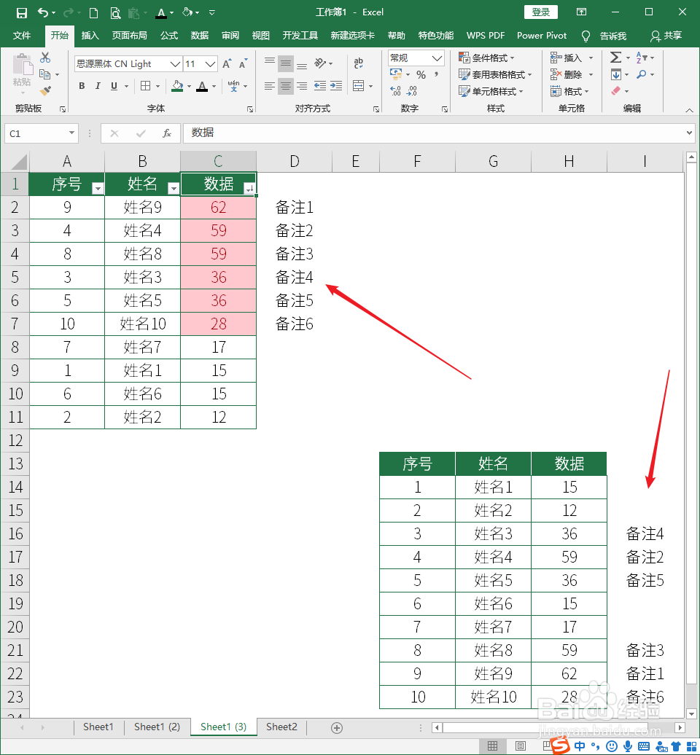
Task: Increase font size with large A icon
Action: [227, 63]
